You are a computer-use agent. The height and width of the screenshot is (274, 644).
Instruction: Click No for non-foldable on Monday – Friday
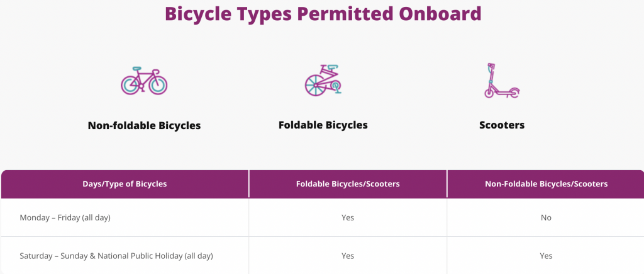point(546,218)
